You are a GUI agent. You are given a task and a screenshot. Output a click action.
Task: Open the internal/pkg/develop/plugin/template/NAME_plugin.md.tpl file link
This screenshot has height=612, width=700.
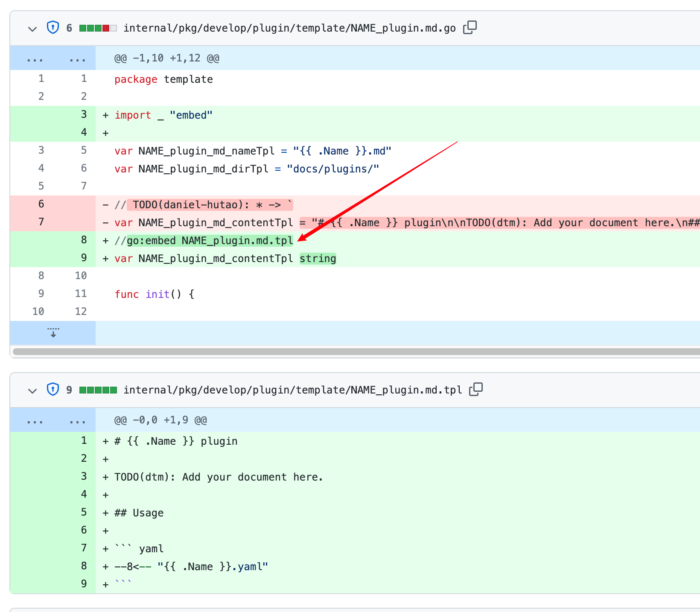point(293,390)
